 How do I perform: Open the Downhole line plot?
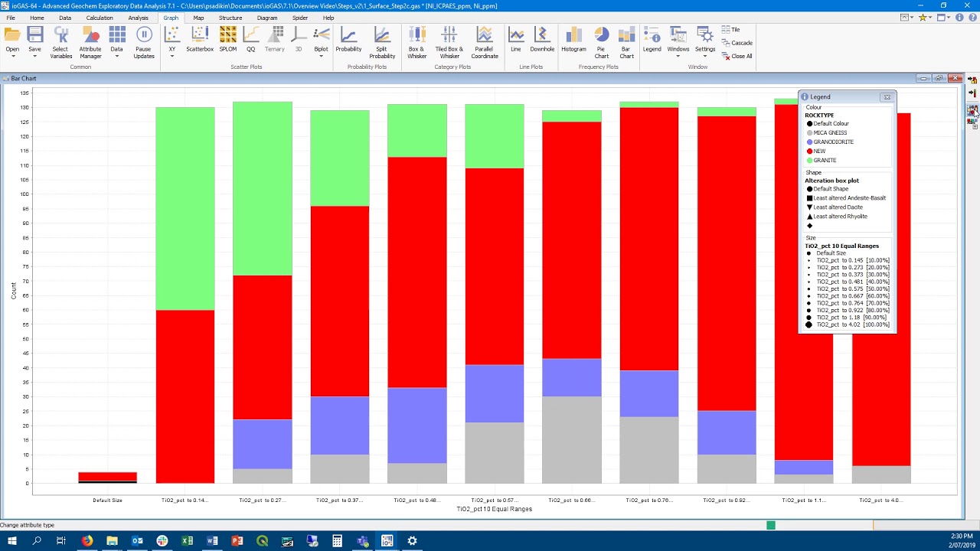542,39
